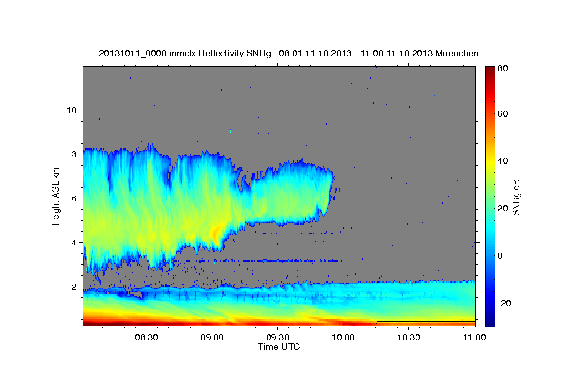Viewport: 588px width, 392px height.
Task: Click the height tick label 4
Action: point(73,242)
